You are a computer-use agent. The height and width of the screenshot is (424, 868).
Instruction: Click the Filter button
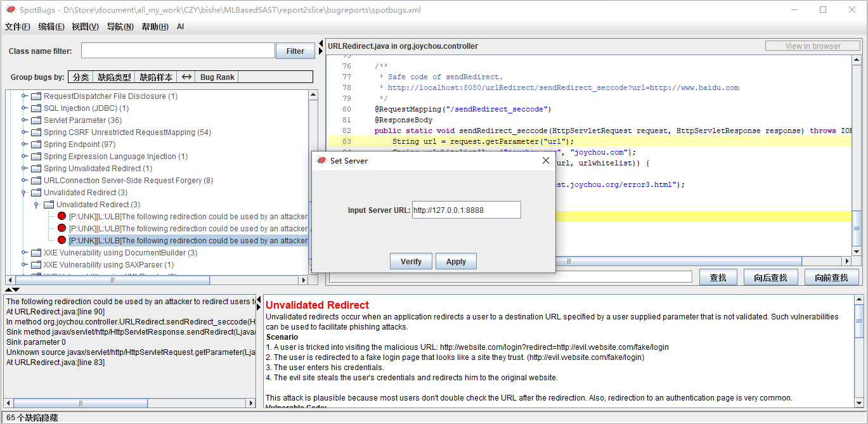point(295,51)
